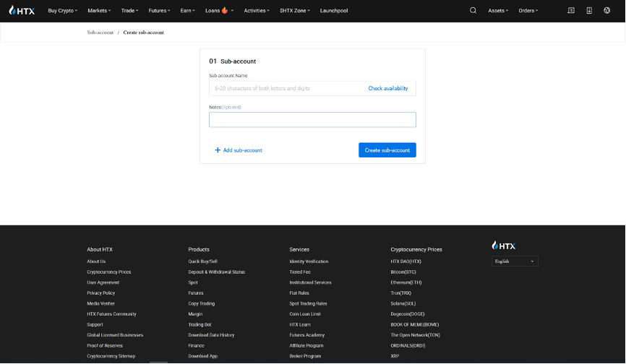Open Cryptocurrency Prices link under About HTX
This screenshot has width=626, height=364.
[x=109, y=272]
